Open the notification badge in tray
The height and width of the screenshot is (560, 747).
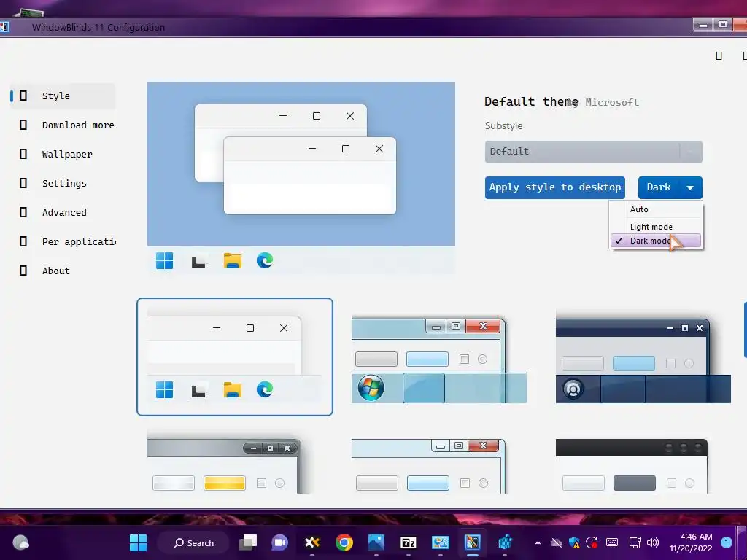(x=726, y=542)
